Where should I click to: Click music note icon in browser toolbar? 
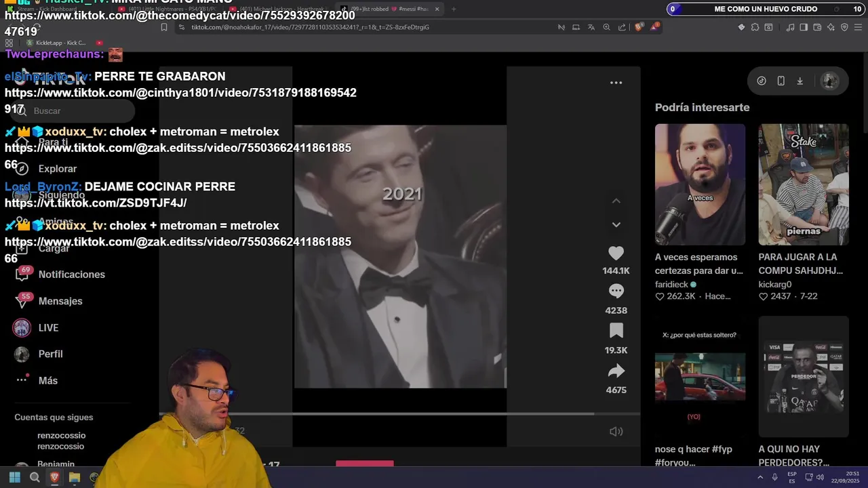coord(790,27)
